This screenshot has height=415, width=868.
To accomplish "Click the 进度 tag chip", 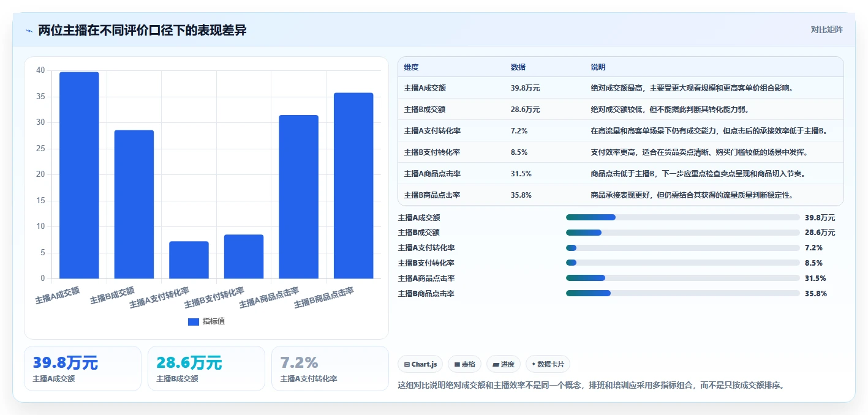I will [504, 364].
